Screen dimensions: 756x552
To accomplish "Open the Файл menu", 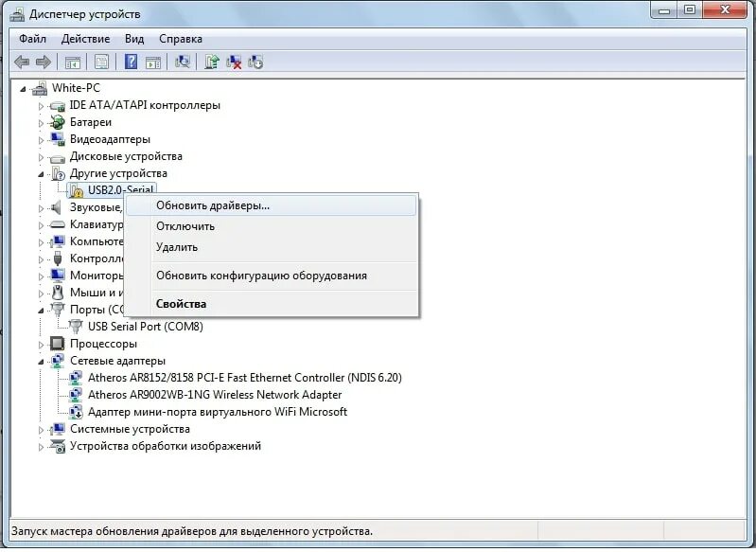I will pos(32,39).
